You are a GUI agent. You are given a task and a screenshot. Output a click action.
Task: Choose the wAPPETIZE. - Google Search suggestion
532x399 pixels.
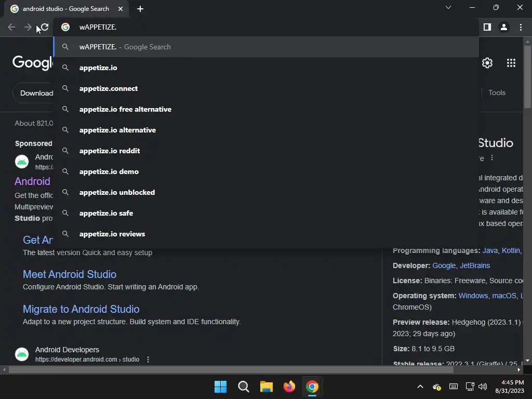coord(267,47)
